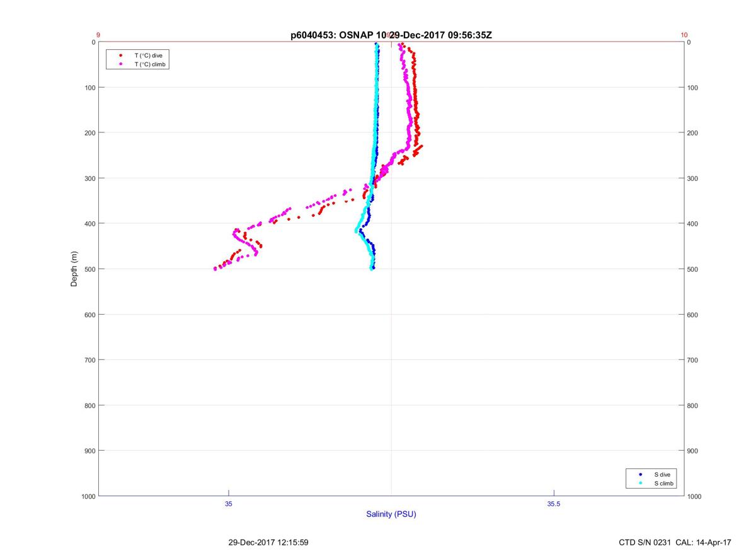Select the 'S dive' legend label
The image size is (756, 558).
(x=662, y=474)
